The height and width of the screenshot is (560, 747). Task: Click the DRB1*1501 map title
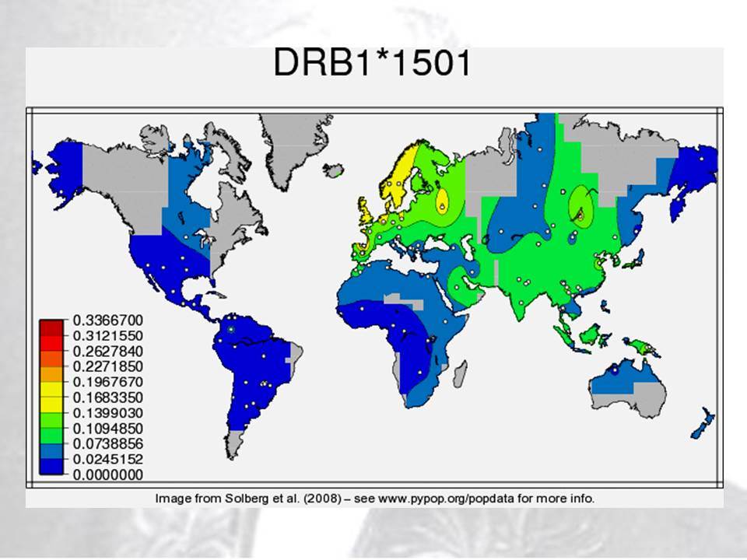pyautogui.click(x=372, y=62)
